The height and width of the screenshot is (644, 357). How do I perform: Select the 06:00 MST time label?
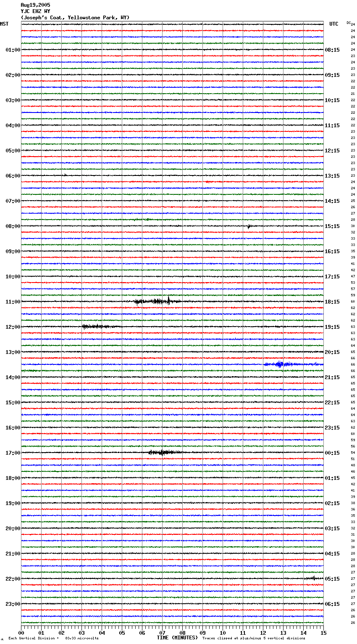[x=13, y=176]
